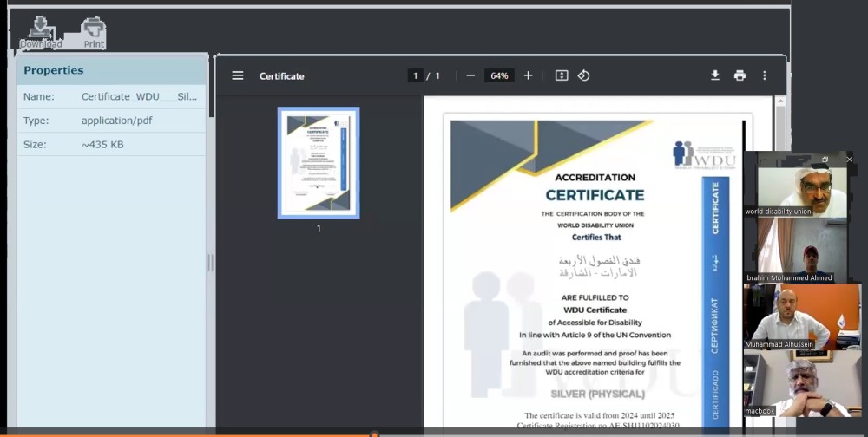Click the Size: label in Properties

[35, 145]
